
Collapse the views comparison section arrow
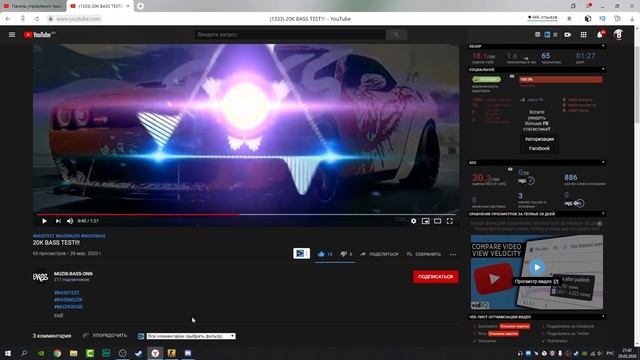(x=603, y=214)
